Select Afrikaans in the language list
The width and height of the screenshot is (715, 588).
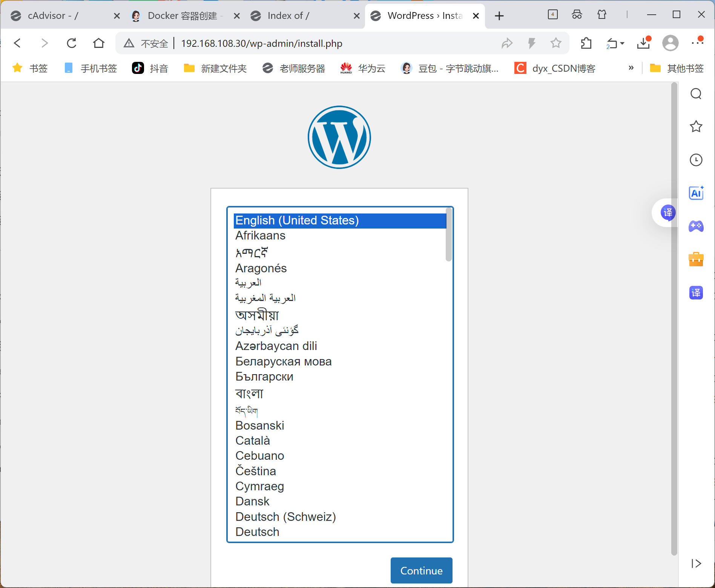coord(340,236)
